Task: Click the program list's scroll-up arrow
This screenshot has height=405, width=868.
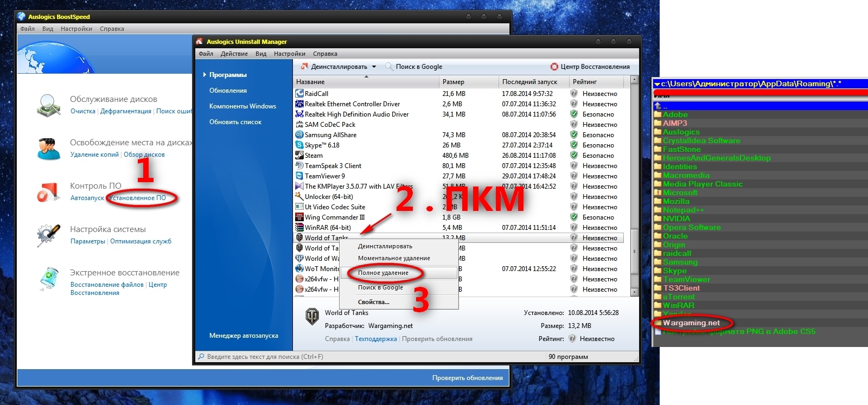Action: [x=634, y=80]
